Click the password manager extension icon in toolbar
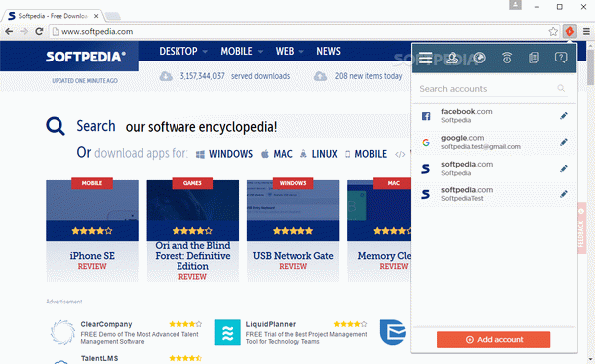Image resolution: width=595 pixels, height=364 pixels. point(570,31)
